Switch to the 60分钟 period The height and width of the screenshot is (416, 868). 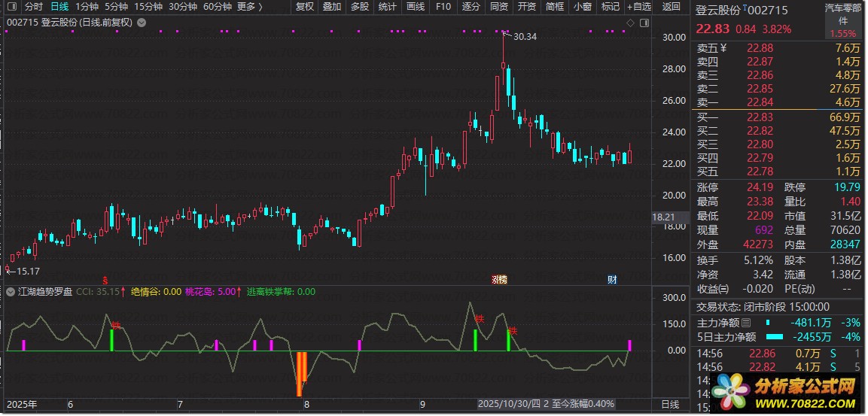[x=217, y=8]
